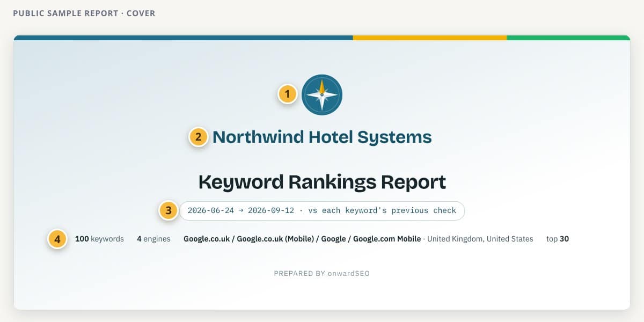
Task: Click the "top 30" stat
Action: [558, 239]
